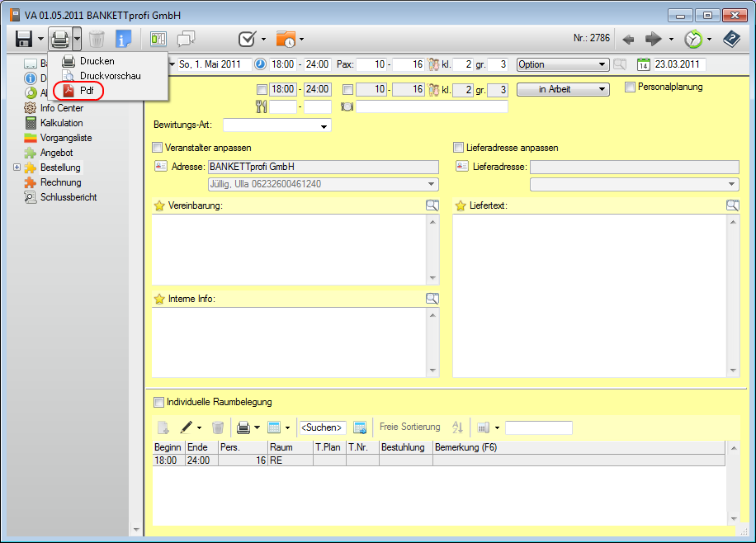Image resolution: width=756 pixels, height=543 pixels.
Task: Click the save disk icon in toolbar
Action: [x=23, y=39]
